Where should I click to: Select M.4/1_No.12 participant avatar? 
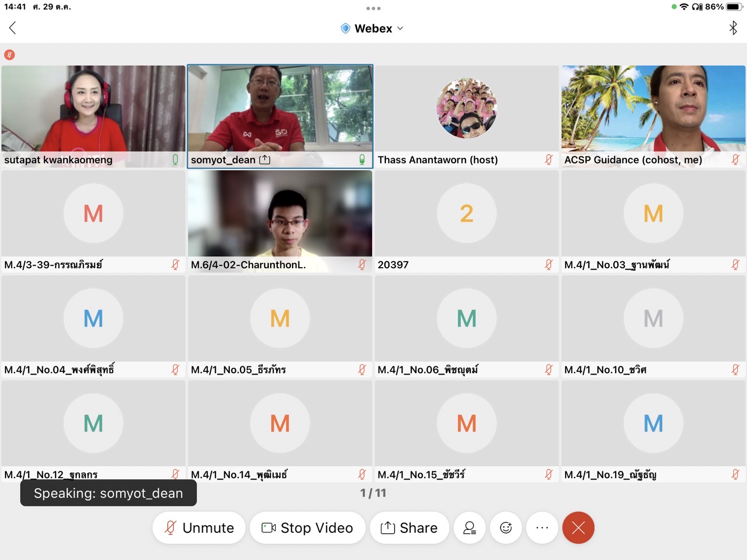pyautogui.click(x=93, y=423)
